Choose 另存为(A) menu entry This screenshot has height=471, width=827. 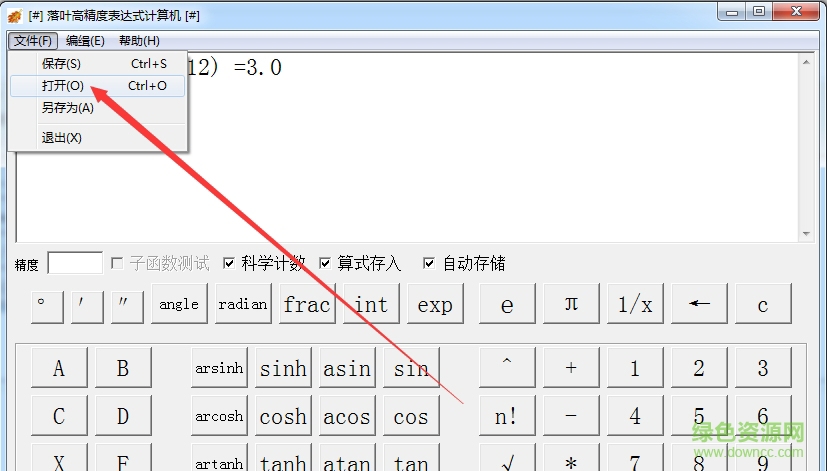pos(98,108)
